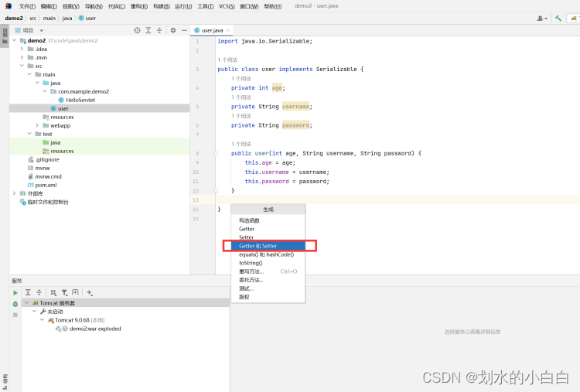
Task: Expand 外部库 External Libraries node
Action: 15,193
